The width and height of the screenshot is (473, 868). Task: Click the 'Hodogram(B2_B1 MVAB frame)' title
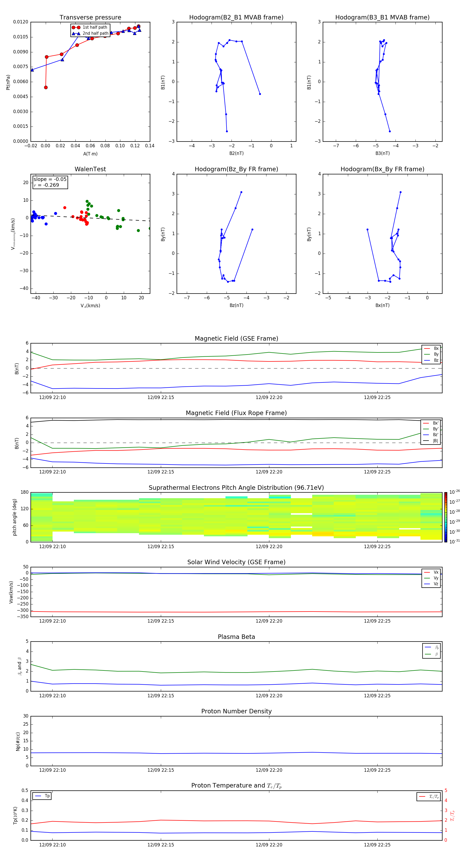pos(236,18)
